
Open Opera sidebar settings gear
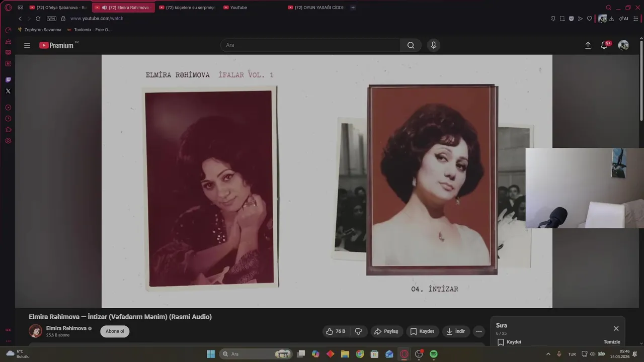click(8, 141)
